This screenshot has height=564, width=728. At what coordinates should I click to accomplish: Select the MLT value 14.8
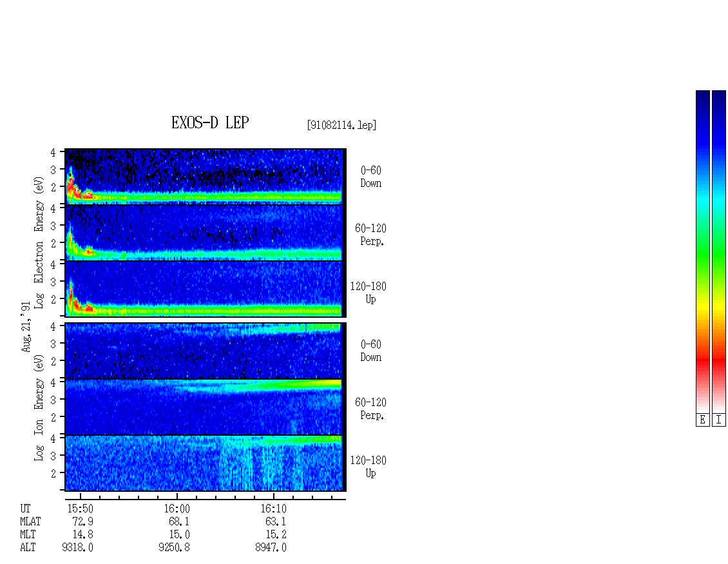tap(82, 535)
